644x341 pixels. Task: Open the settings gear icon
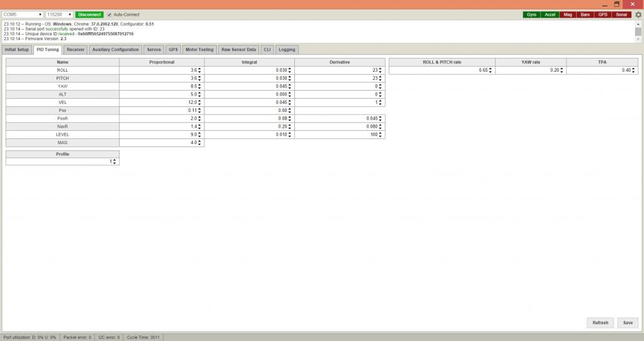[x=638, y=14]
